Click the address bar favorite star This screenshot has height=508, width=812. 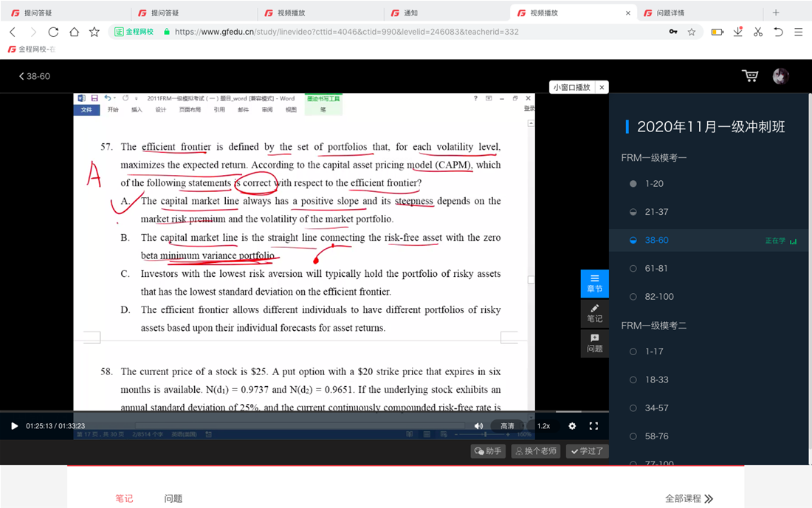click(692, 32)
